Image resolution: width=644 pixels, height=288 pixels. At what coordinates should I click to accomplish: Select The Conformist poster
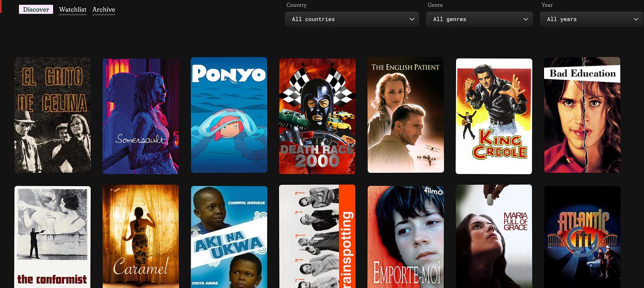pos(52,237)
